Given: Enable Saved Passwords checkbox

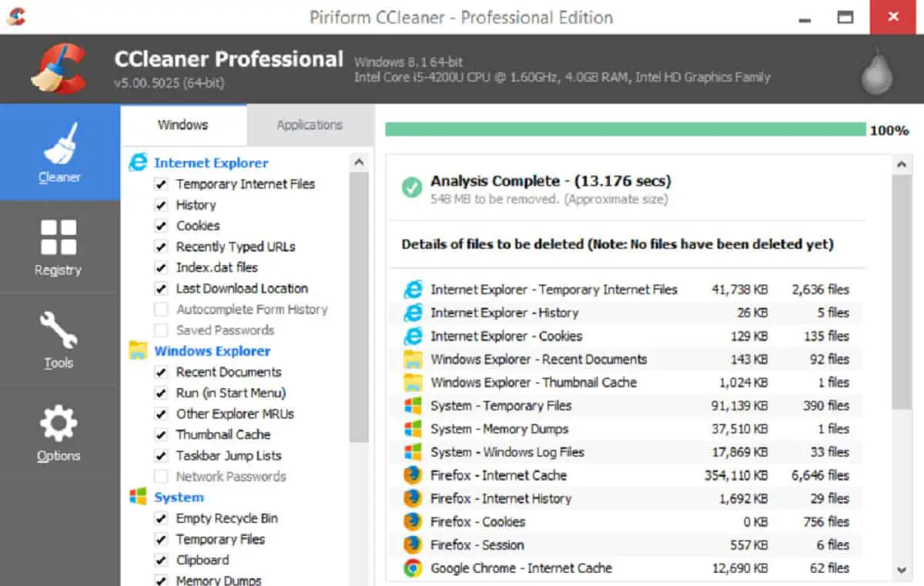Looking at the screenshot, I should click(x=161, y=330).
